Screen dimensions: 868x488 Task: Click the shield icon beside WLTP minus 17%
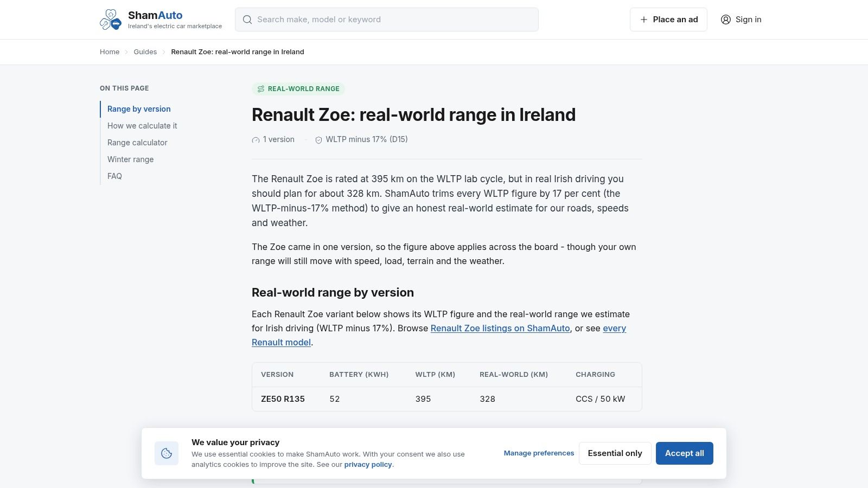(x=318, y=140)
